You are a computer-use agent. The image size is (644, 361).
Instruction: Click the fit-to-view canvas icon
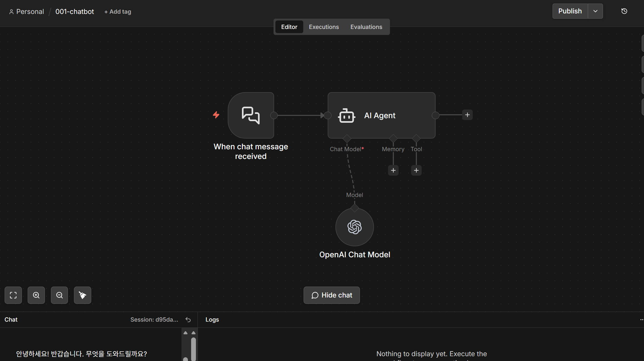(x=13, y=295)
